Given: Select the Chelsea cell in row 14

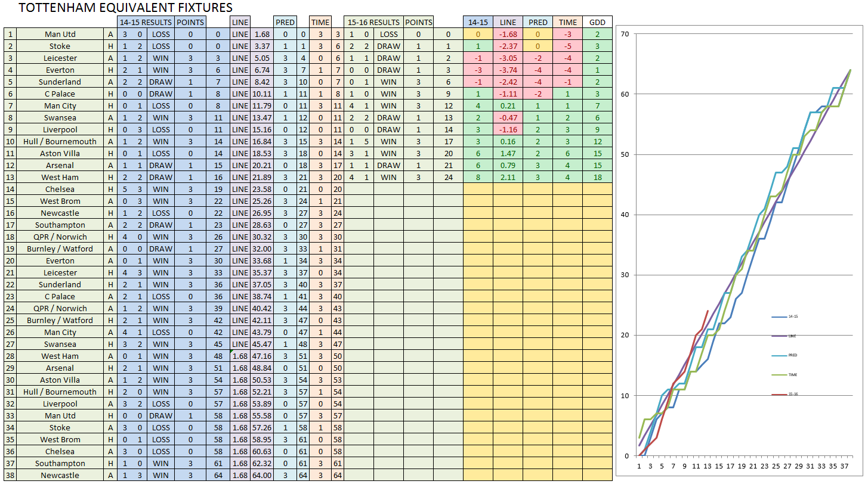Looking at the screenshot, I should [60, 189].
